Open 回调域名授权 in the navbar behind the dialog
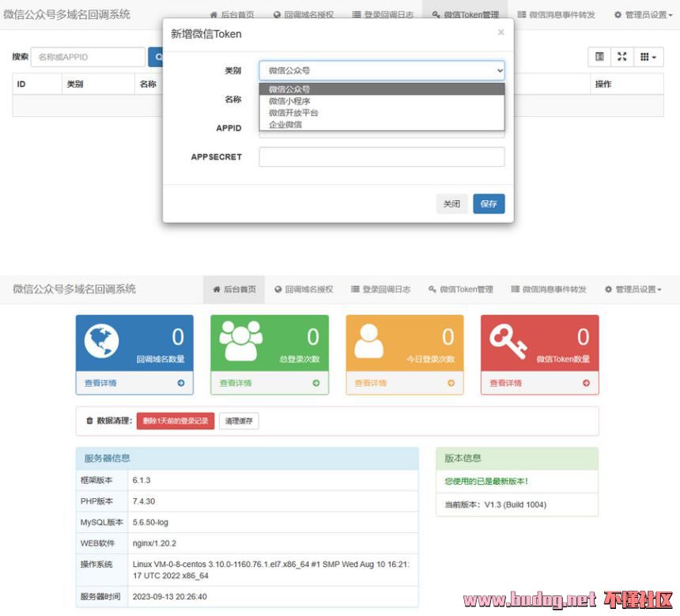This screenshot has width=680, height=616. 304,15
